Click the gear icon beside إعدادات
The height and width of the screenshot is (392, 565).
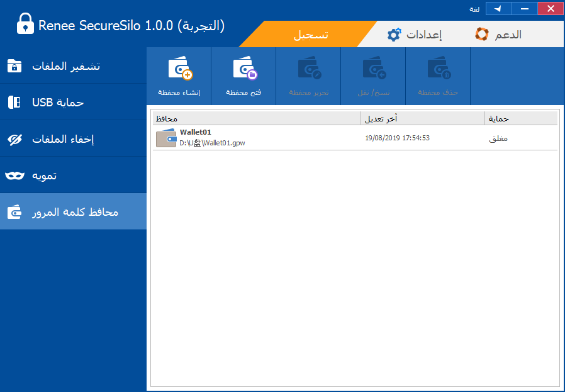(394, 35)
